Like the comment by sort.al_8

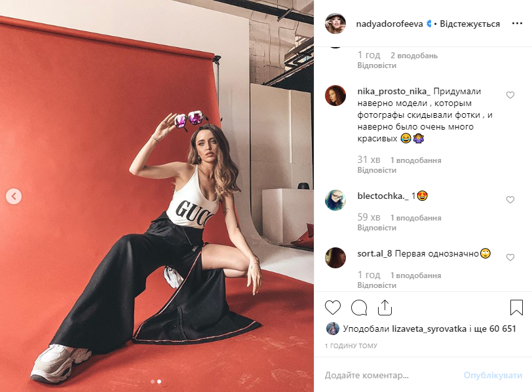[x=510, y=257]
